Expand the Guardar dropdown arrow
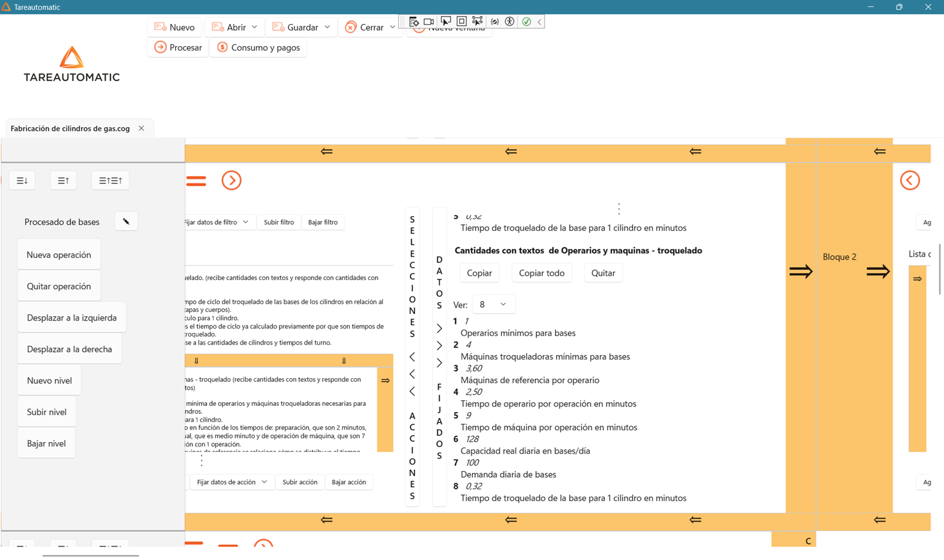The width and height of the screenshot is (944, 560). tap(327, 27)
